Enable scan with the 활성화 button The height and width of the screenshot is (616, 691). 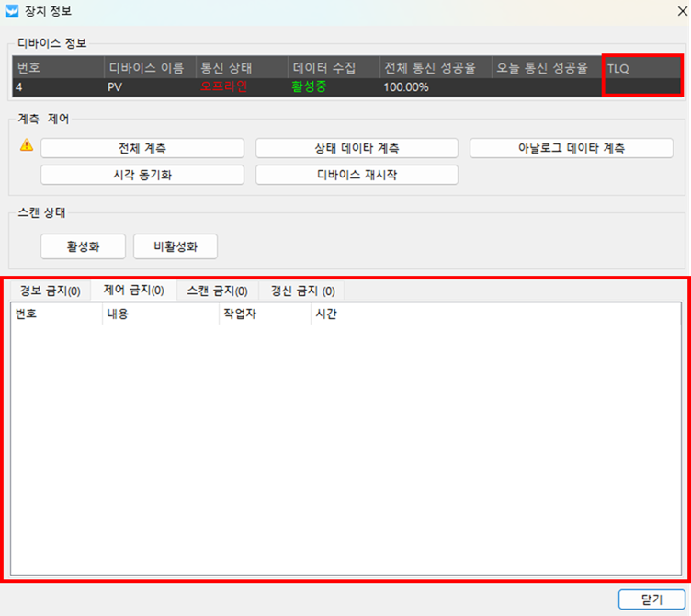tap(83, 246)
